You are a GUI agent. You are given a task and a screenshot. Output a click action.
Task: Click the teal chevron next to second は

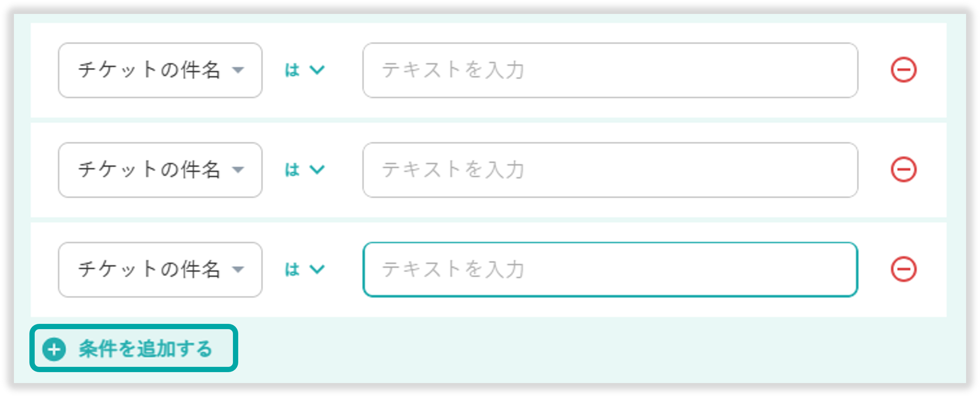[317, 170]
